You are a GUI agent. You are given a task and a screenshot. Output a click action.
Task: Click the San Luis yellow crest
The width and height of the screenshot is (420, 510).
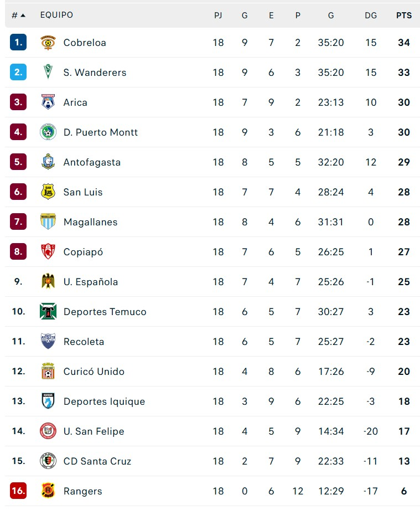[48, 192]
